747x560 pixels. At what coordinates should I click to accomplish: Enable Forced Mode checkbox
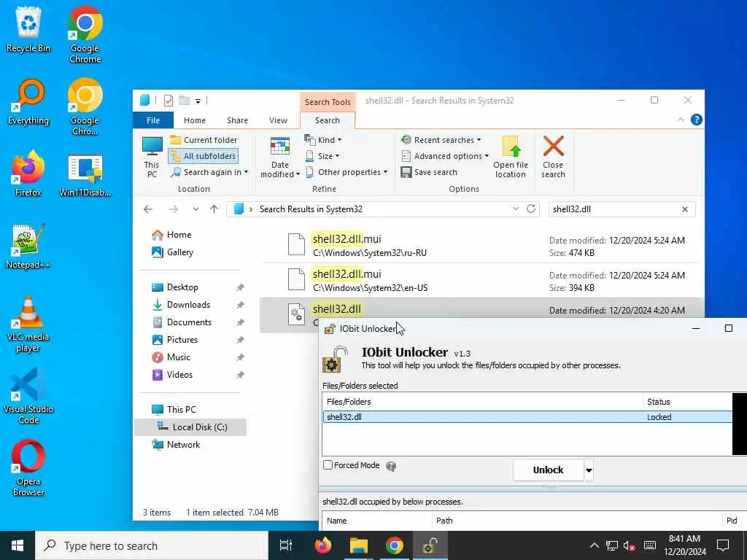click(328, 465)
